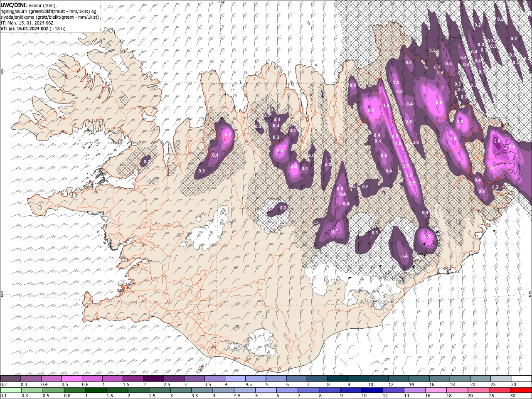Image resolution: width=532 pixels, height=399 pixels.
Task: Pick the pale green 0.1 swatch, lower legend row
Action: click(11, 390)
